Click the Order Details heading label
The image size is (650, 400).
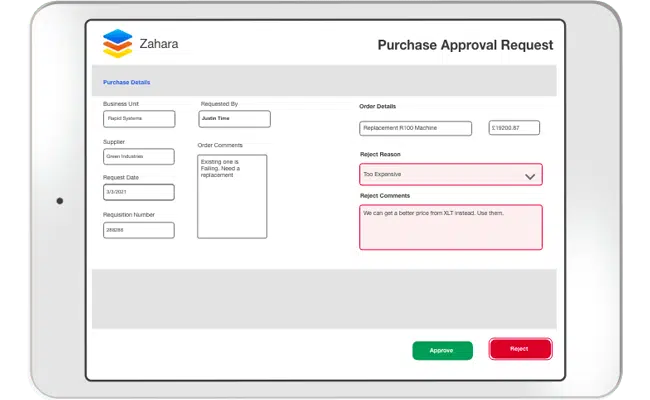378,106
